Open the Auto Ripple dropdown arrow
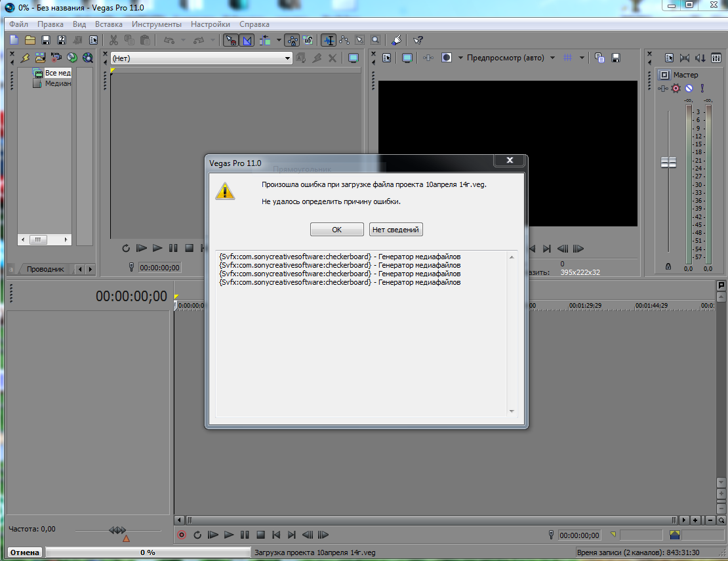The image size is (728, 561). (x=279, y=41)
